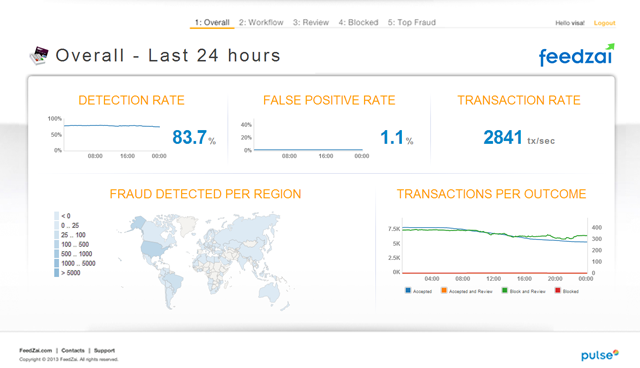Toggle the Accepted and Review legend square
Viewport: 640px width, 368px height.
[x=444, y=290]
